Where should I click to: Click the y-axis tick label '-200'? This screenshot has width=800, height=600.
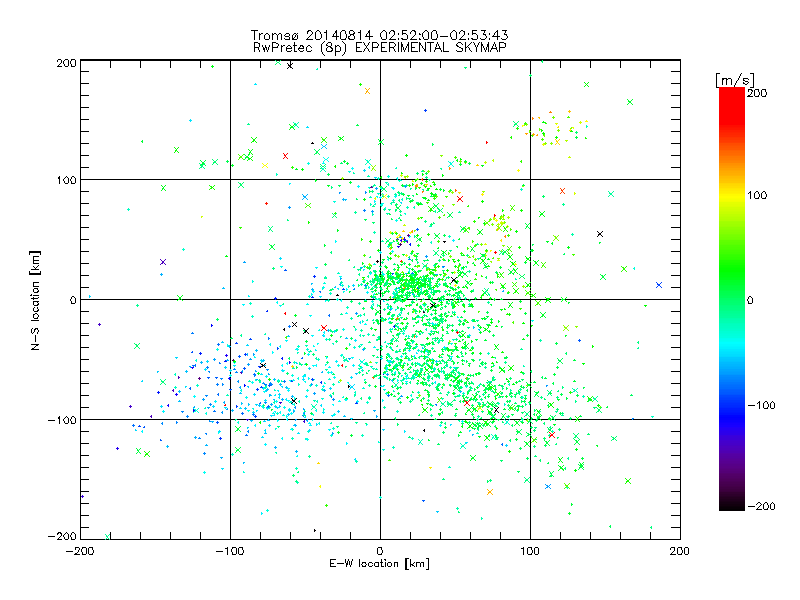[62, 537]
